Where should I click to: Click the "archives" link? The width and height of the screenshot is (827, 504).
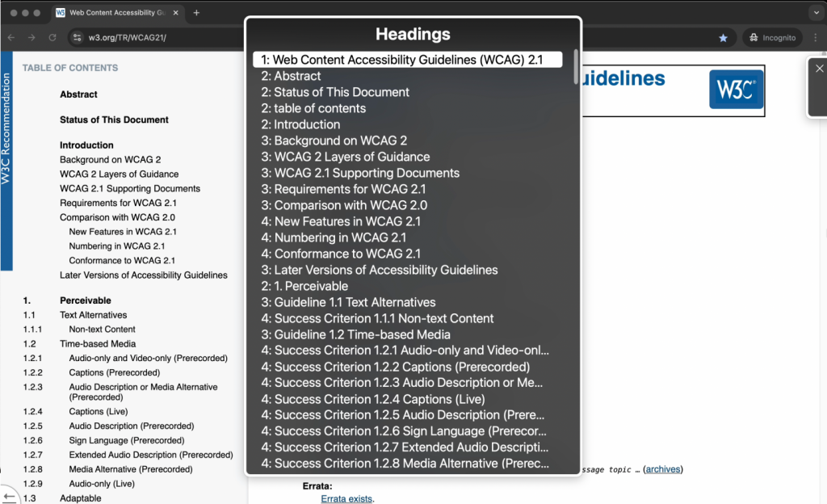coord(662,468)
